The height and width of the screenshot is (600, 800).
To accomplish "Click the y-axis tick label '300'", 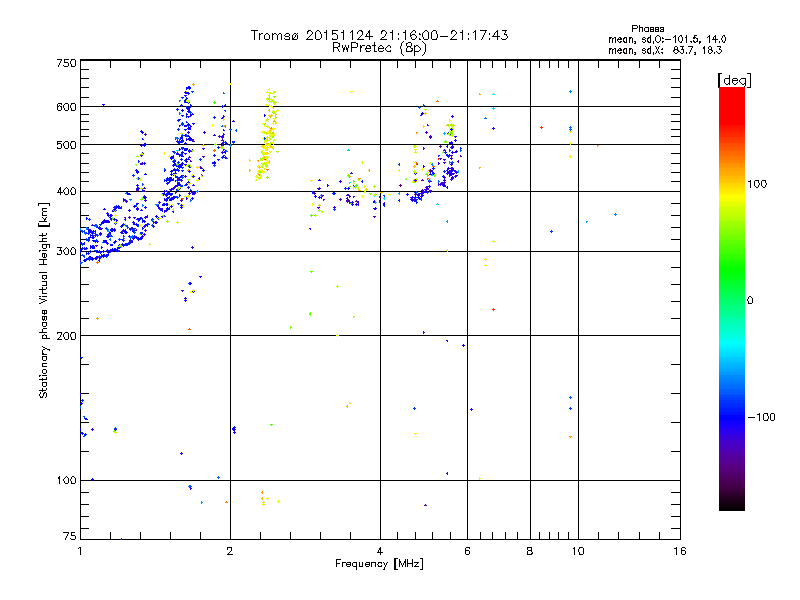I will (x=66, y=252).
